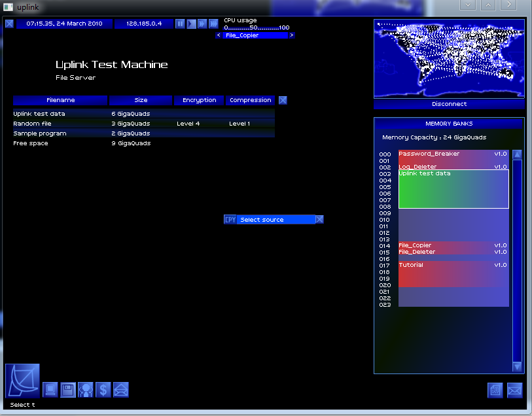532x416 pixels.
Task: Click the Encryption column header
Action: pos(199,100)
